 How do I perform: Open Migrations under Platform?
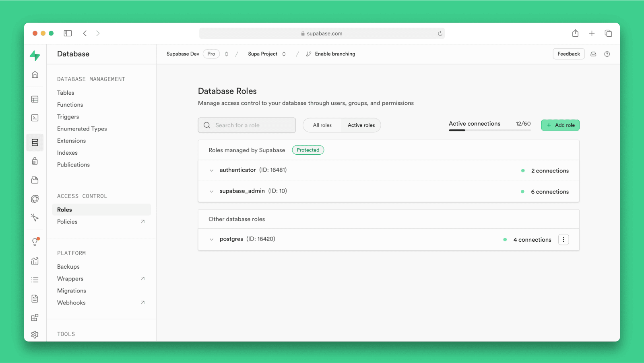(72, 290)
